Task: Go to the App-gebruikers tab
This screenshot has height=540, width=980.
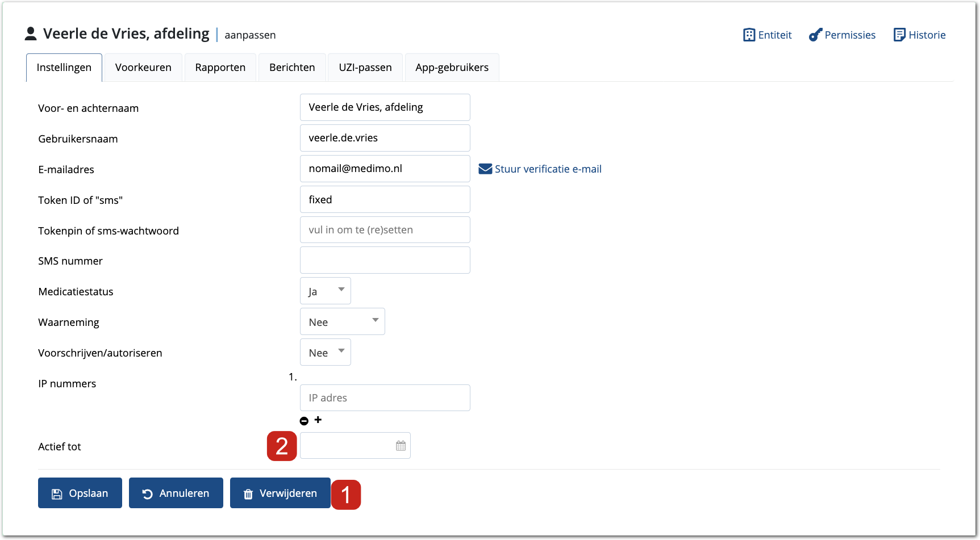Action: click(x=452, y=68)
